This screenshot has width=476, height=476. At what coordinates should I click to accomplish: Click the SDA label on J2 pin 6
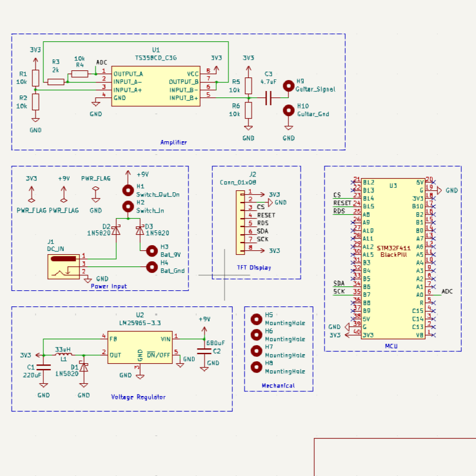pyautogui.click(x=263, y=232)
